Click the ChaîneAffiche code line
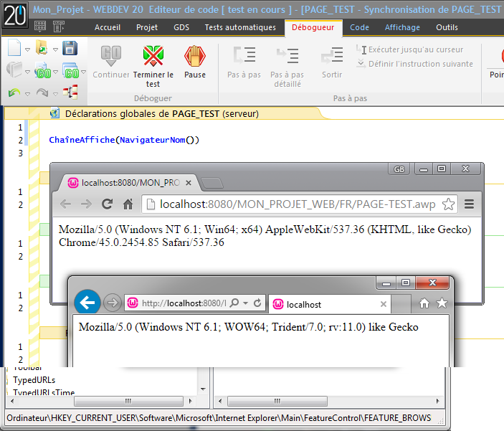Viewport: 504px width, 431px height. pos(124,140)
